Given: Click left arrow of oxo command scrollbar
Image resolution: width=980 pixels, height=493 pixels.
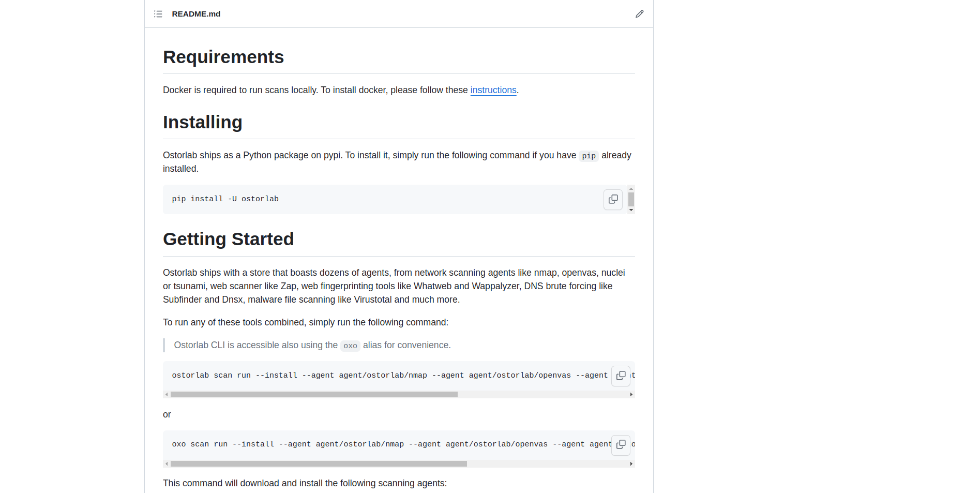Looking at the screenshot, I should click(167, 464).
